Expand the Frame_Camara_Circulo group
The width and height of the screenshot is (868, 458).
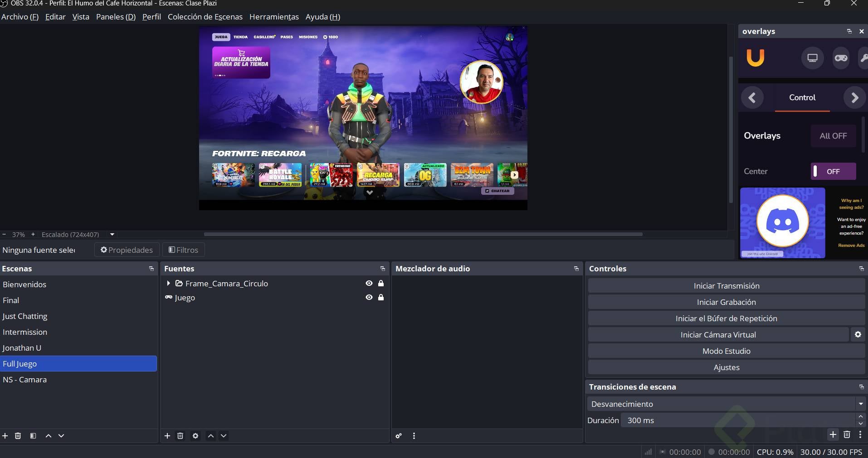[169, 284]
